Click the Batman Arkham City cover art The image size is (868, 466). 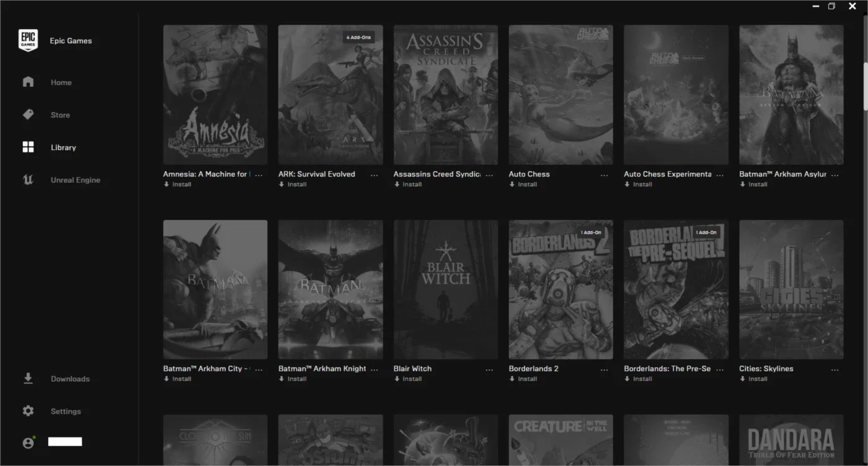point(215,289)
